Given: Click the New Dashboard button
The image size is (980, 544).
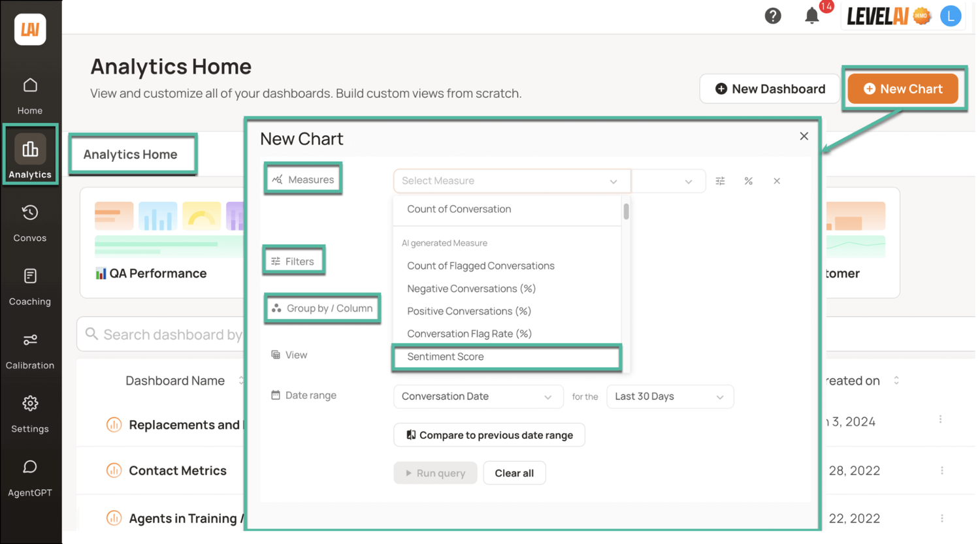Looking at the screenshot, I should pos(770,89).
